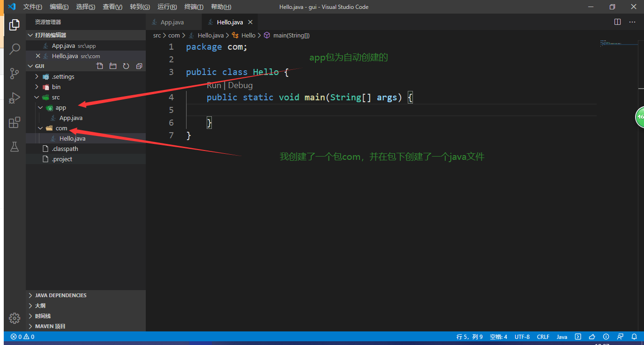Open the Run and Debug view
This screenshot has height=345, width=644.
click(x=14, y=98)
